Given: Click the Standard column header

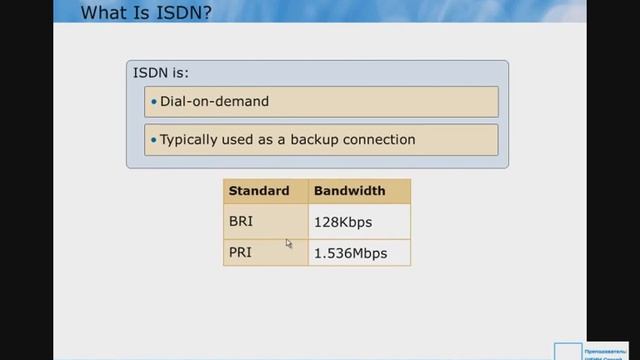Looking at the screenshot, I should (x=266, y=191).
